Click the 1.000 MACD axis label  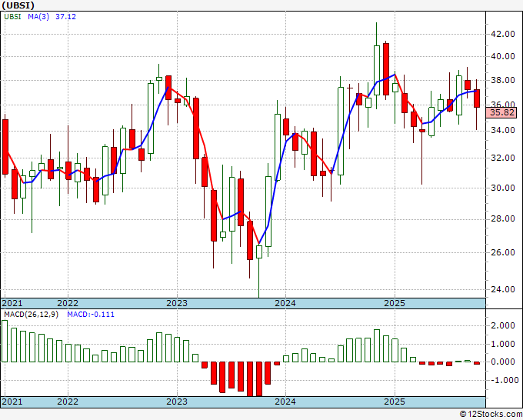(503, 344)
